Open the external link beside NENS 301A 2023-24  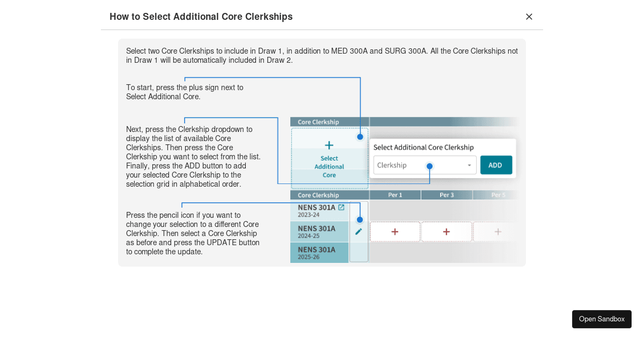click(x=342, y=207)
